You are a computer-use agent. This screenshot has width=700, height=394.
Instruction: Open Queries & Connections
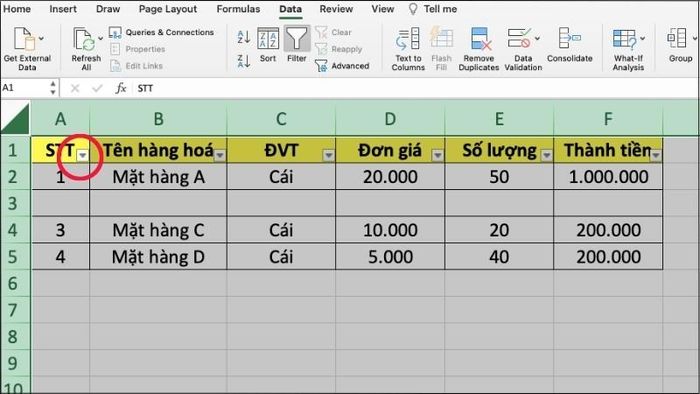click(162, 32)
